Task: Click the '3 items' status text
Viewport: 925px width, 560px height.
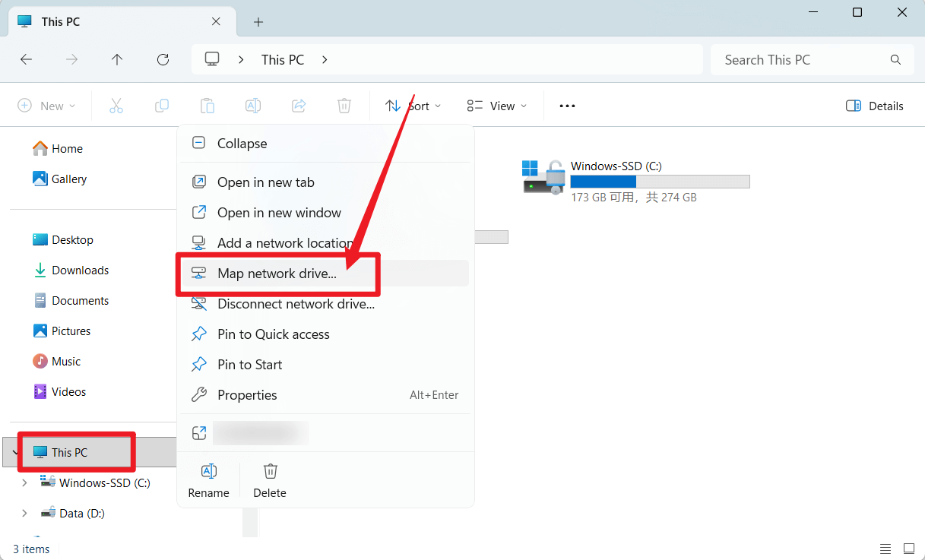Action: pyautogui.click(x=31, y=549)
